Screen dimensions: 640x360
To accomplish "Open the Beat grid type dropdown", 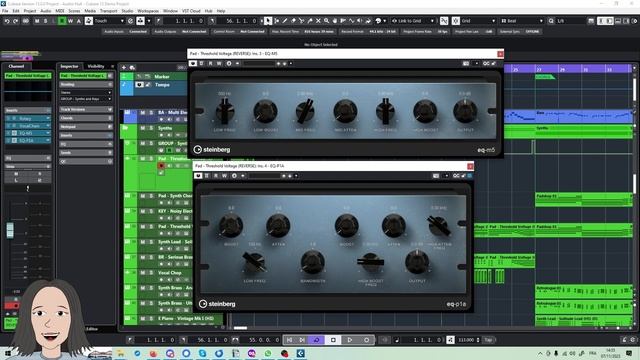I will [522, 21].
